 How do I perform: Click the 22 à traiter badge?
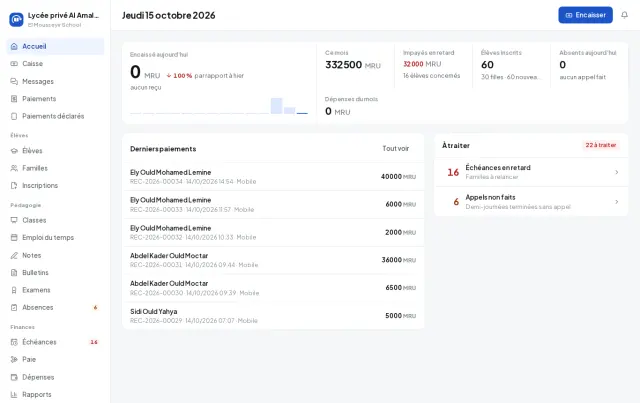600,145
